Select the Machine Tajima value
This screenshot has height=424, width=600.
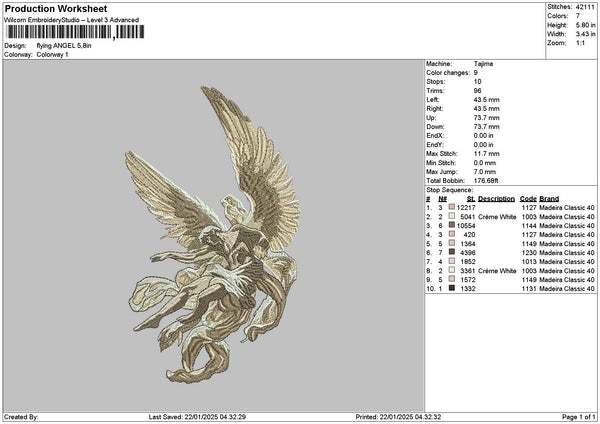485,63
